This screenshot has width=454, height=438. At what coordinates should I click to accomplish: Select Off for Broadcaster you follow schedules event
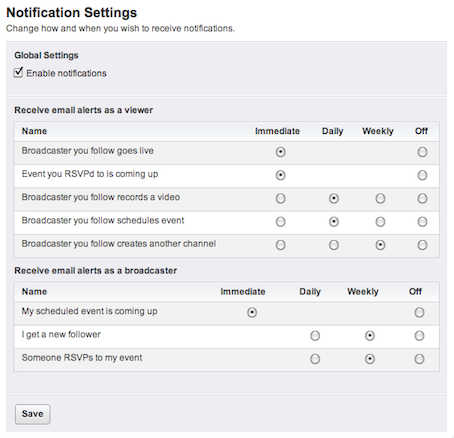point(422,222)
